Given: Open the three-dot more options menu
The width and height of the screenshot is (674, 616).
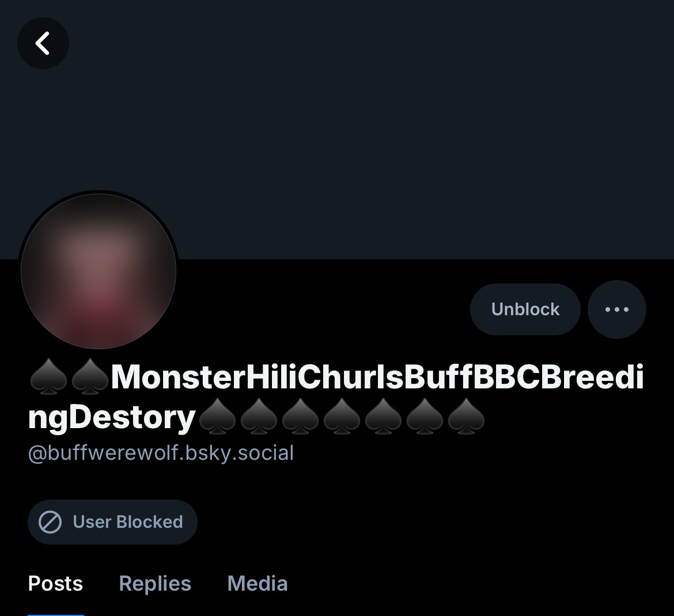Looking at the screenshot, I should (616, 309).
